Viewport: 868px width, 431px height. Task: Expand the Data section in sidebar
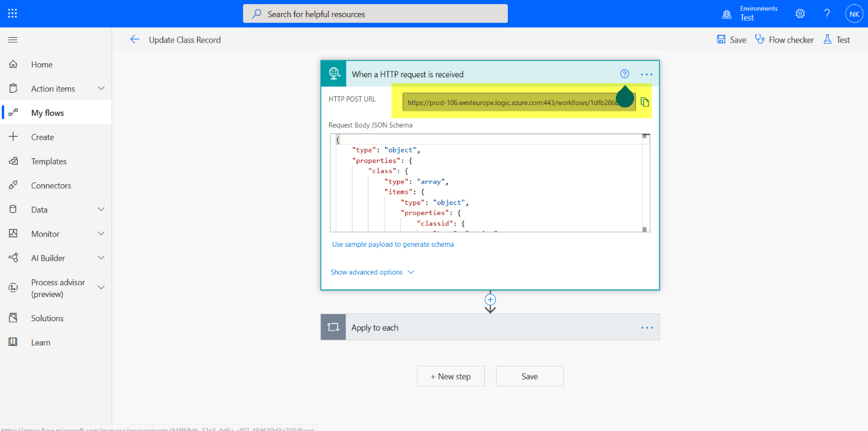tap(101, 209)
